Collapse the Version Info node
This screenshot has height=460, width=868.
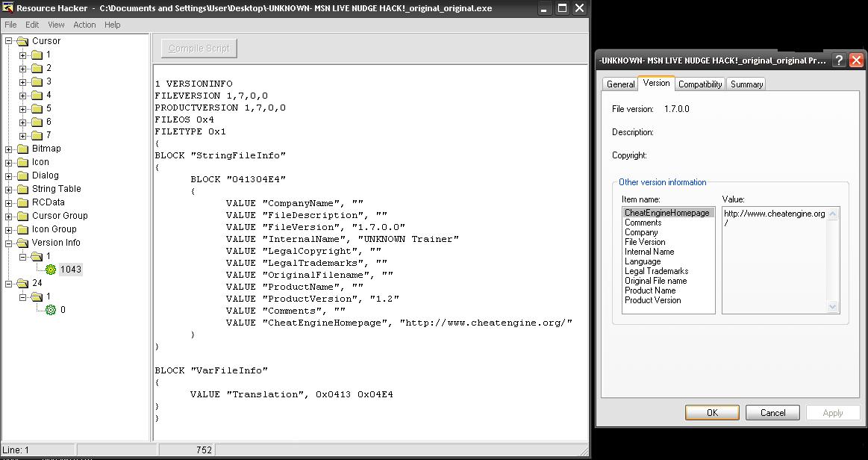(9, 243)
